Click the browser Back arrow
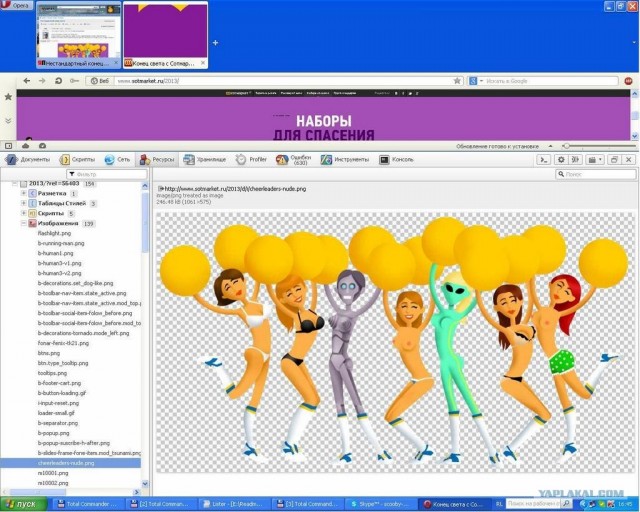 pos(25,80)
